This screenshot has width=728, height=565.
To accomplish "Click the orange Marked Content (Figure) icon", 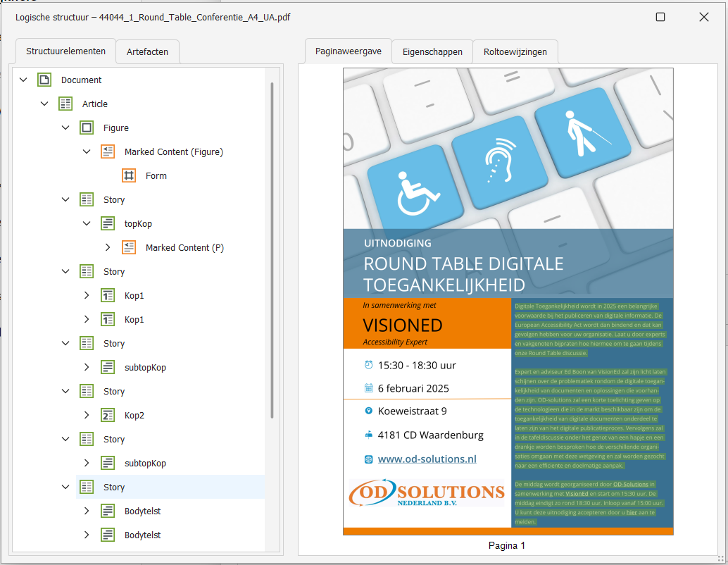I will click(108, 151).
